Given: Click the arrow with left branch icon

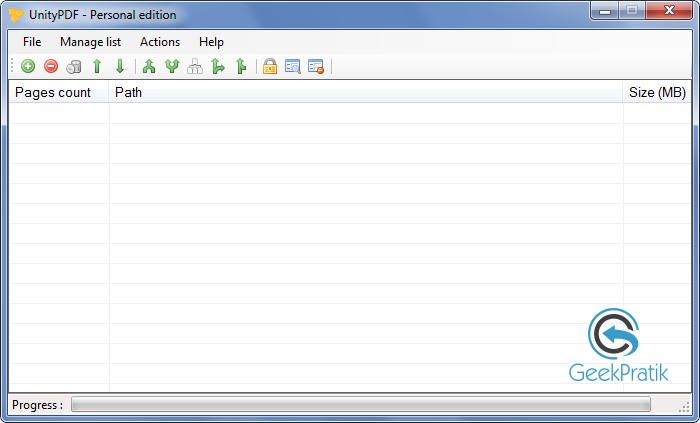Looking at the screenshot, I should [241, 66].
